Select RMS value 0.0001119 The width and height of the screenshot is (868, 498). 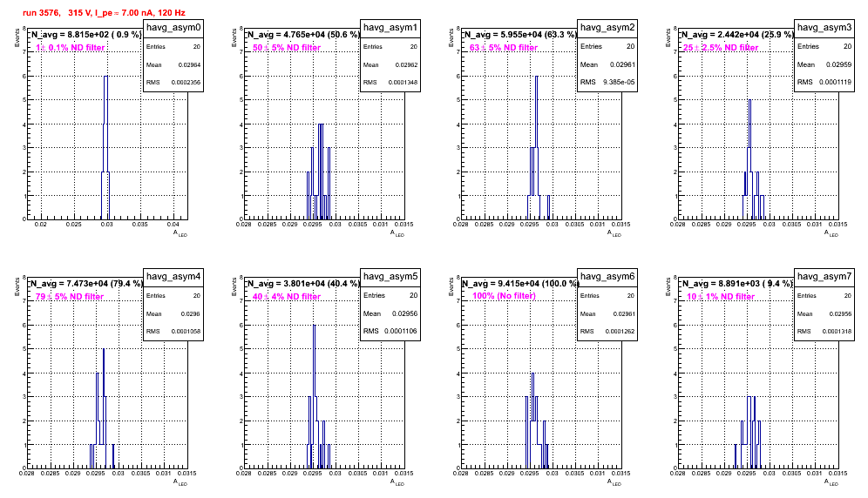[x=836, y=82]
